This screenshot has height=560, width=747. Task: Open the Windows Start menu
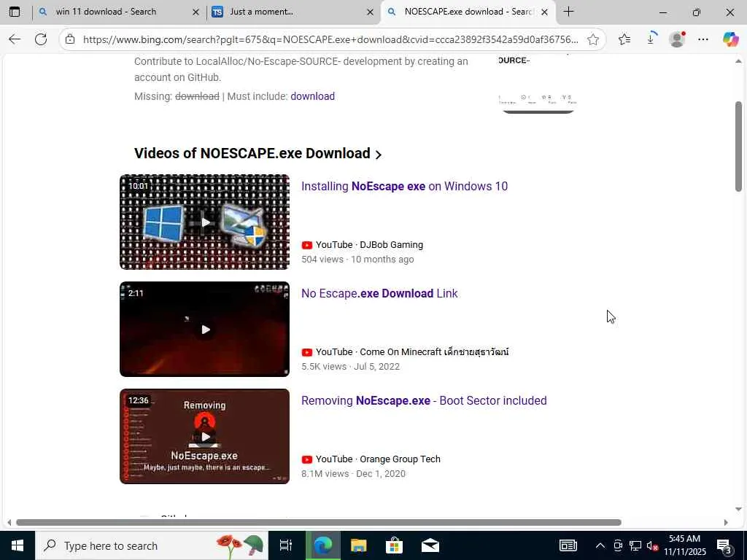[x=18, y=545]
